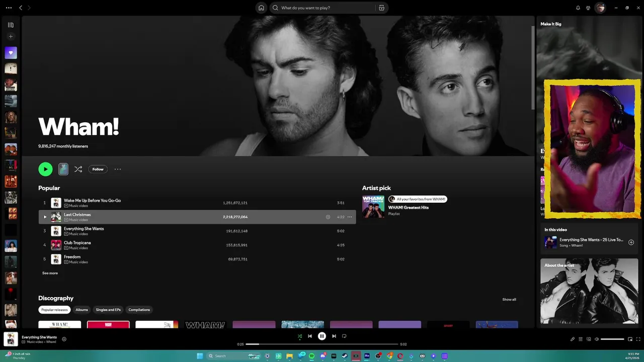Enter full screen view
The image size is (644, 362).
point(638,339)
